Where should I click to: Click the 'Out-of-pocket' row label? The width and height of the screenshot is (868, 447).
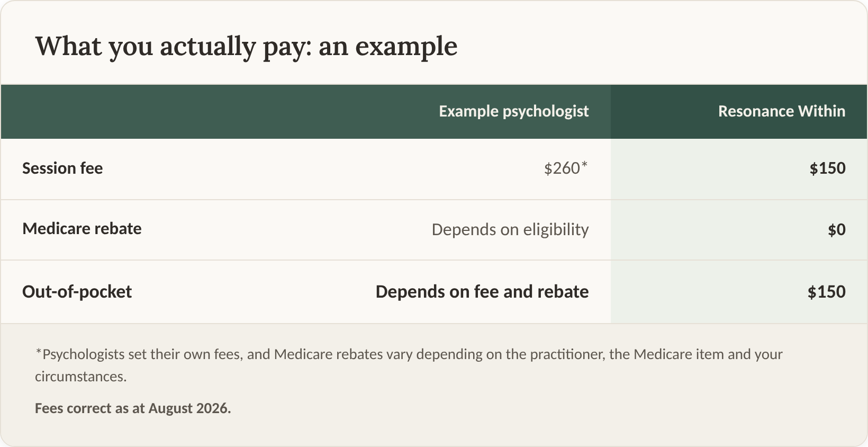pos(77,292)
